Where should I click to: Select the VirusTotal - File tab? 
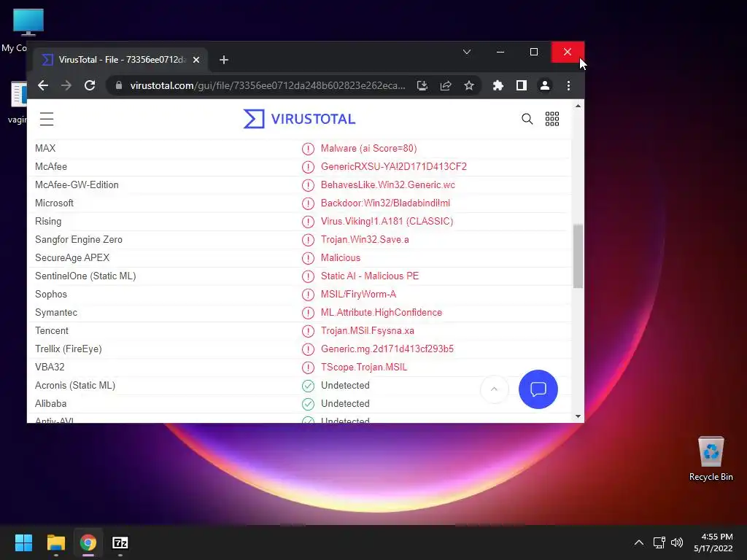tap(120, 60)
